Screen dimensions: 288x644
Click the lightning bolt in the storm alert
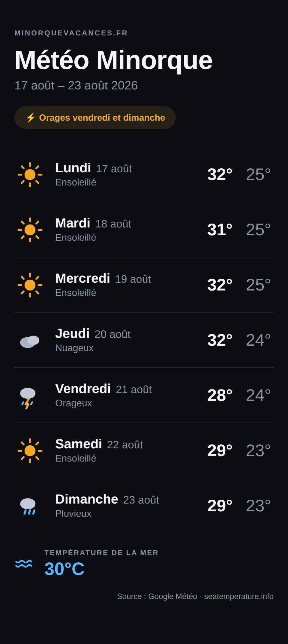click(31, 118)
